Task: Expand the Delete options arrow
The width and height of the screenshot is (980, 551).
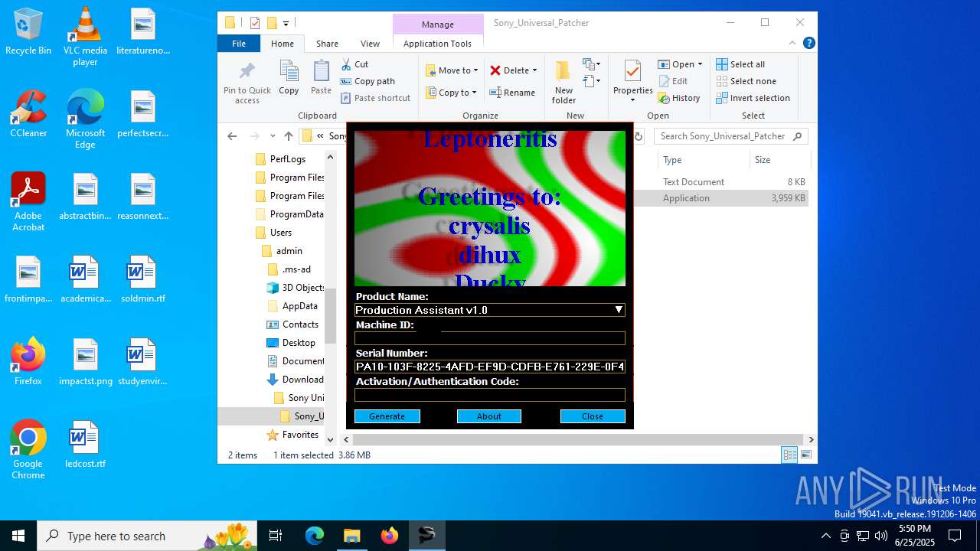Action: (534, 70)
